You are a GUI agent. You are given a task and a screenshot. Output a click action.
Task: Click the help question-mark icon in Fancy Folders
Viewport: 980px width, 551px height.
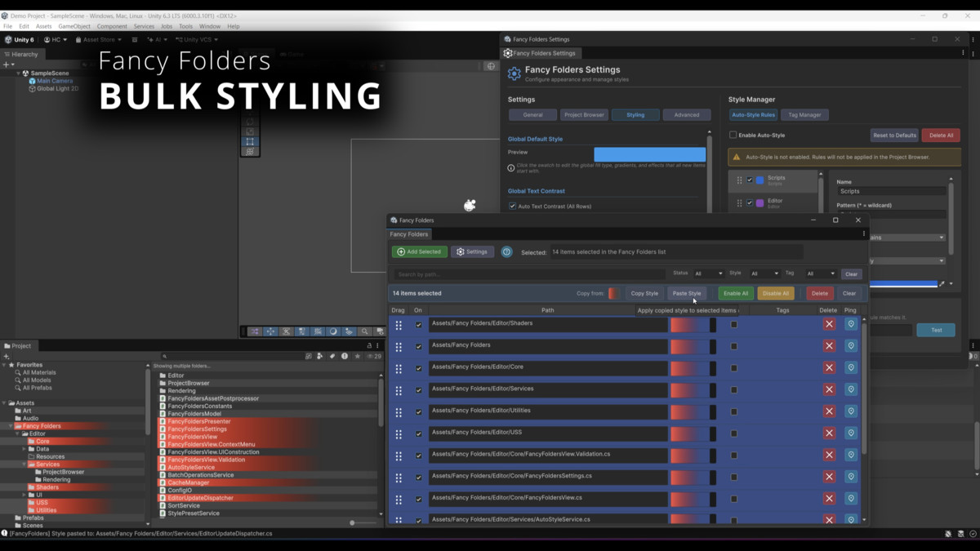click(x=506, y=252)
